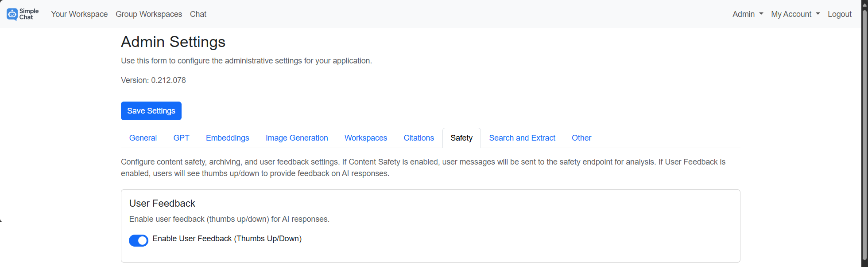Screen dimensions: 868x267
Task: Select the Safety tab
Action: point(461,138)
